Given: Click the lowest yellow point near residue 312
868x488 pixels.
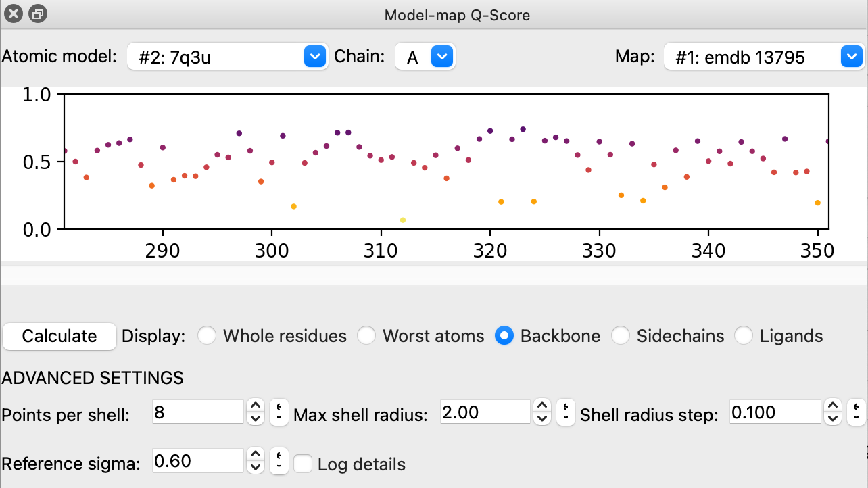Looking at the screenshot, I should [x=403, y=220].
